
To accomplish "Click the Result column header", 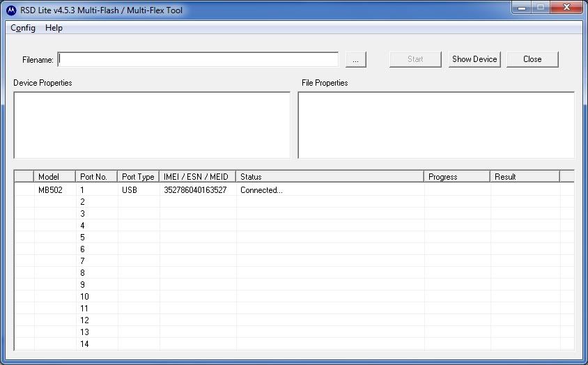I will click(x=525, y=176).
